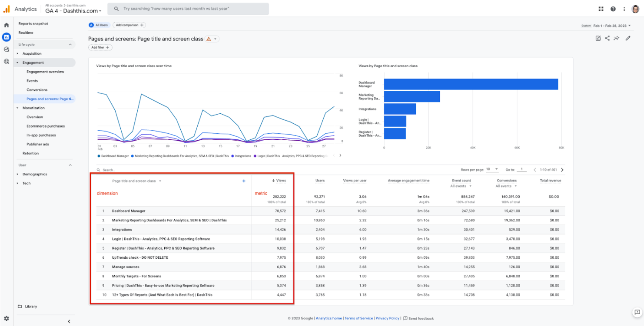Click Add filter button
The image size is (644, 326).
pos(100,47)
